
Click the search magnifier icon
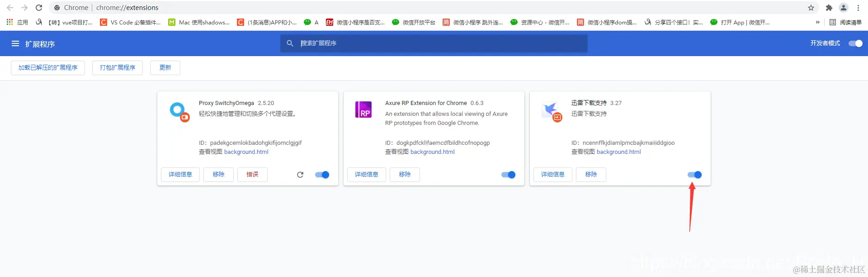coord(290,43)
